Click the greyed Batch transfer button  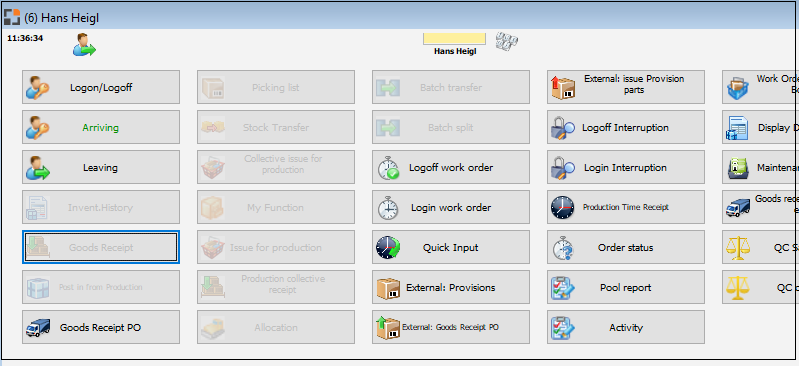tap(450, 87)
